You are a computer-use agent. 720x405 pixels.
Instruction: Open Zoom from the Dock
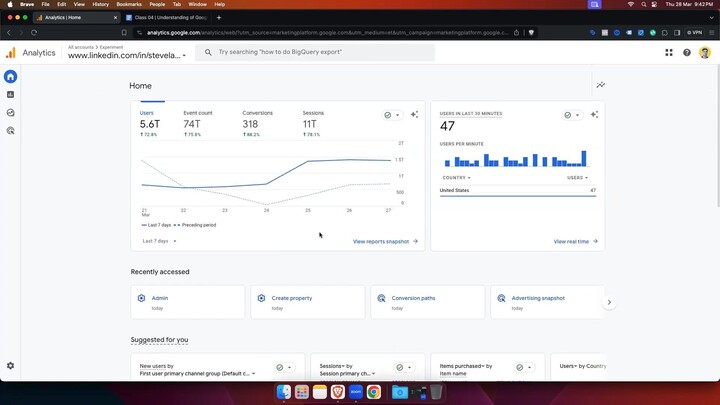(x=356, y=392)
